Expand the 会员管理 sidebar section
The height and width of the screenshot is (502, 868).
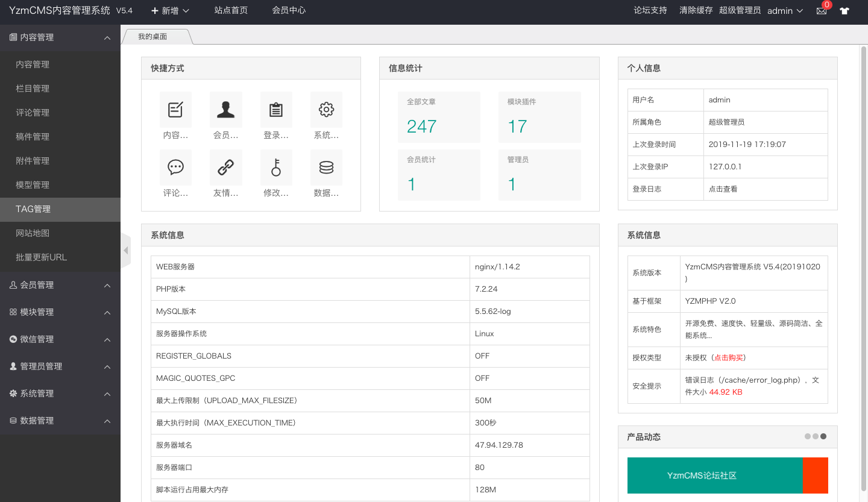pyautogui.click(x=60, y=285)
